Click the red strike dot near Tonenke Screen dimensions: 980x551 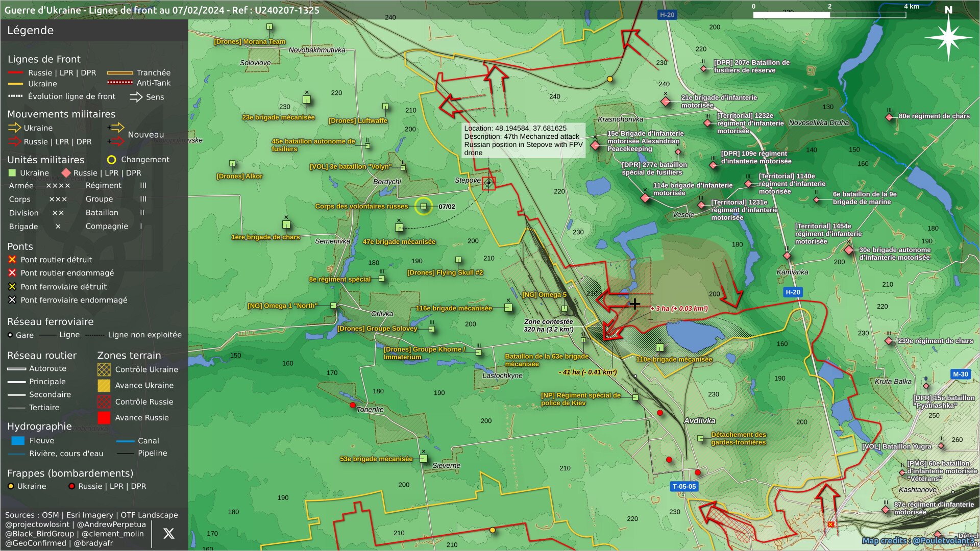[x=353, y=405]
